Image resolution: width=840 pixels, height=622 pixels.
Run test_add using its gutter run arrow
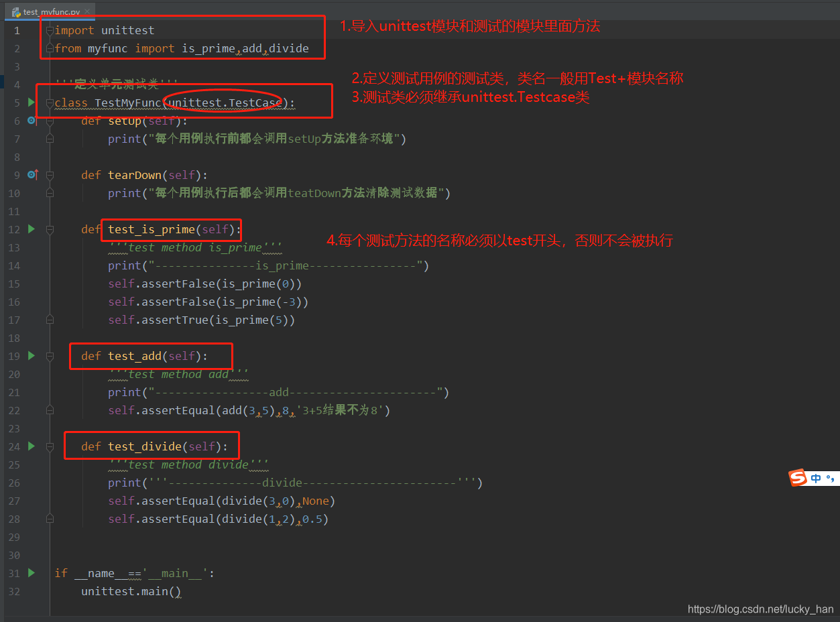31,356
